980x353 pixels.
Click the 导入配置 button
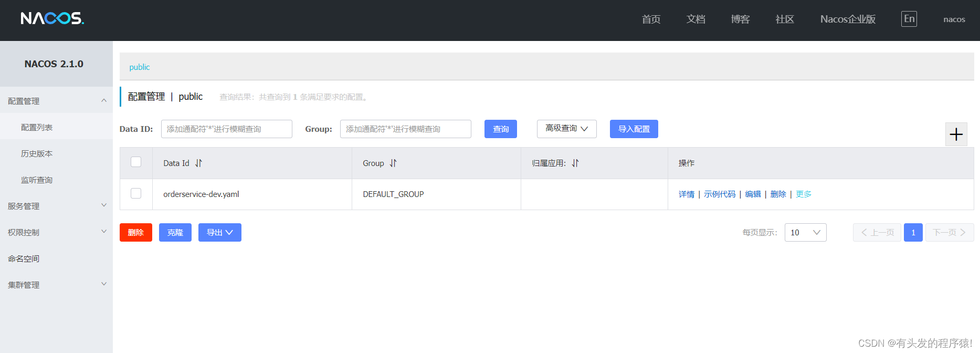point(634,129)
